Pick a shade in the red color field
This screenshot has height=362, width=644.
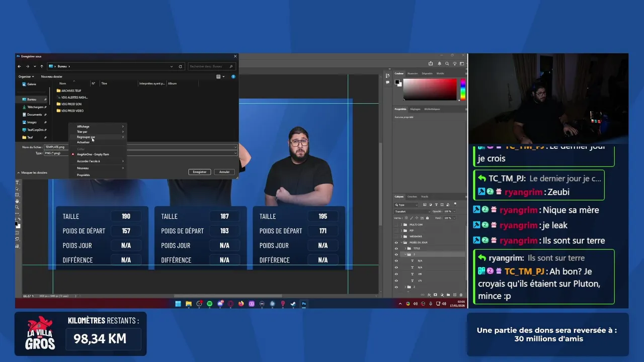pos(430,89)
